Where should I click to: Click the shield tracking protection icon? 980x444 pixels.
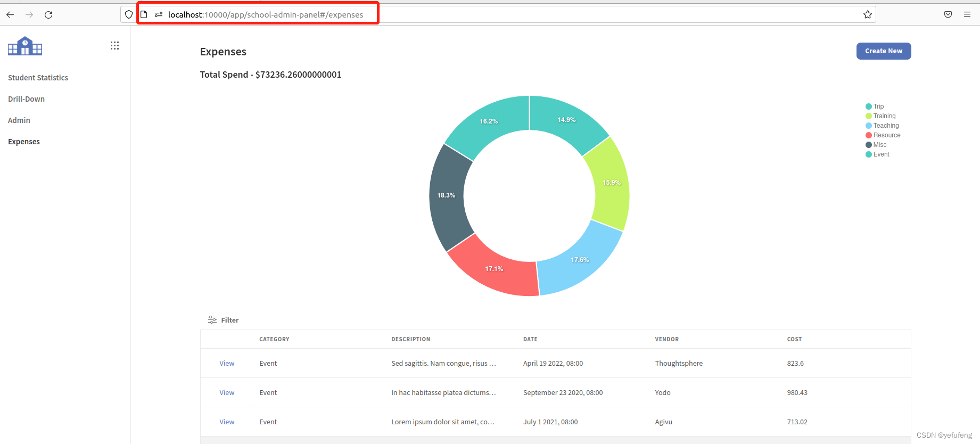coord(129,15)
